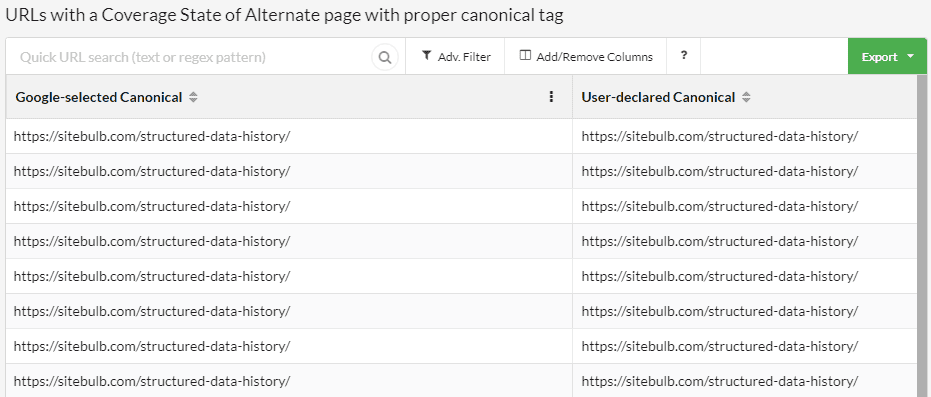This screenshot has width=931, height=397.
Task: Sort by Google-selected Canonical arrows
Action: tap(193, 97)
